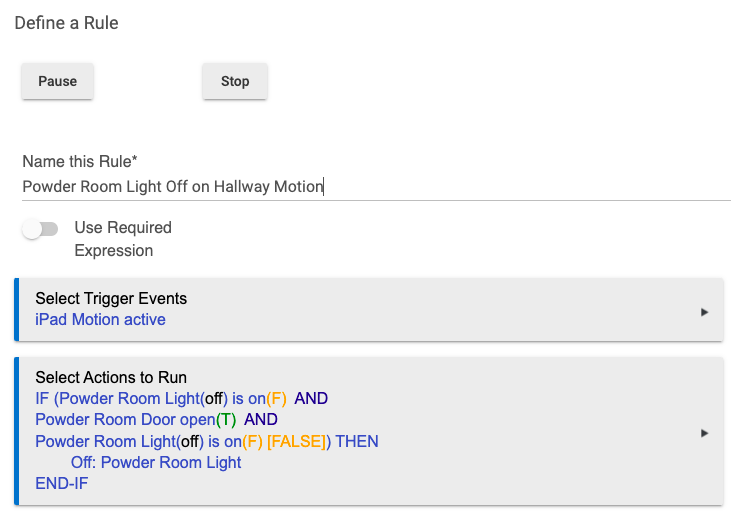
Task: Click the Select Trigger Events heading
Action: [111, 299]
